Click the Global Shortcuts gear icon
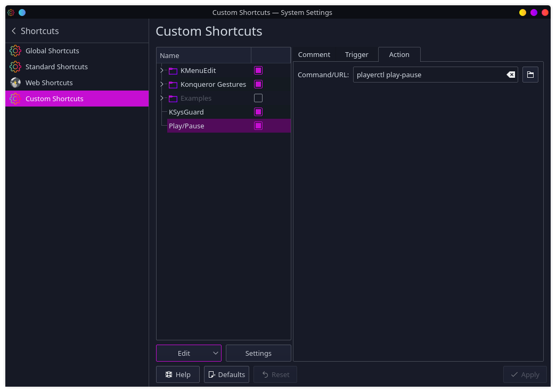This screenshot has height=392, width=556. [15, 51]
